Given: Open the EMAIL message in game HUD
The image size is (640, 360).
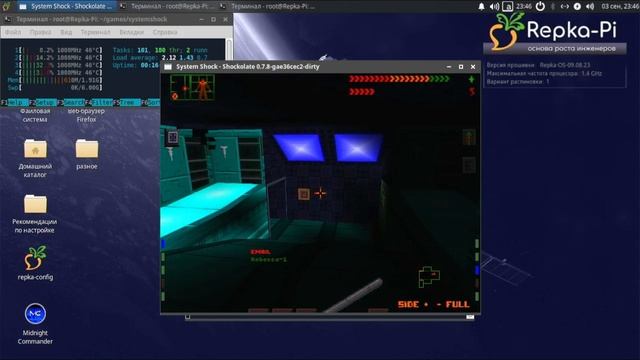Looking at the screenshot, I should pos(260,252).
